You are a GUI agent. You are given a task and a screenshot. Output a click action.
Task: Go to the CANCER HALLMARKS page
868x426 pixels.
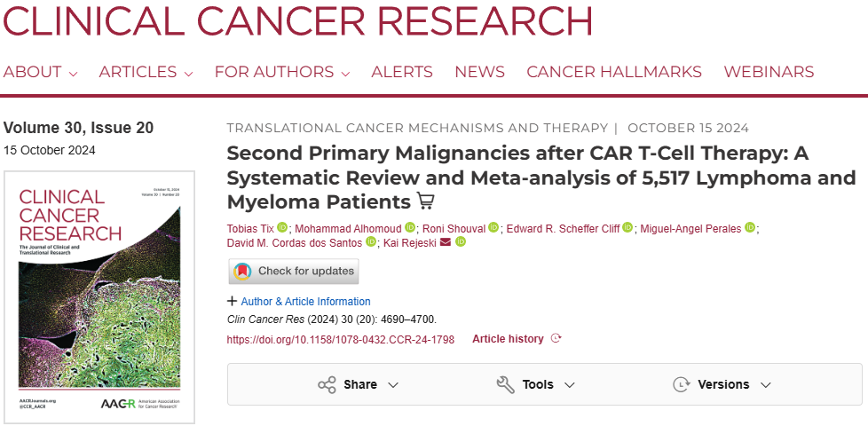point(613,73)
